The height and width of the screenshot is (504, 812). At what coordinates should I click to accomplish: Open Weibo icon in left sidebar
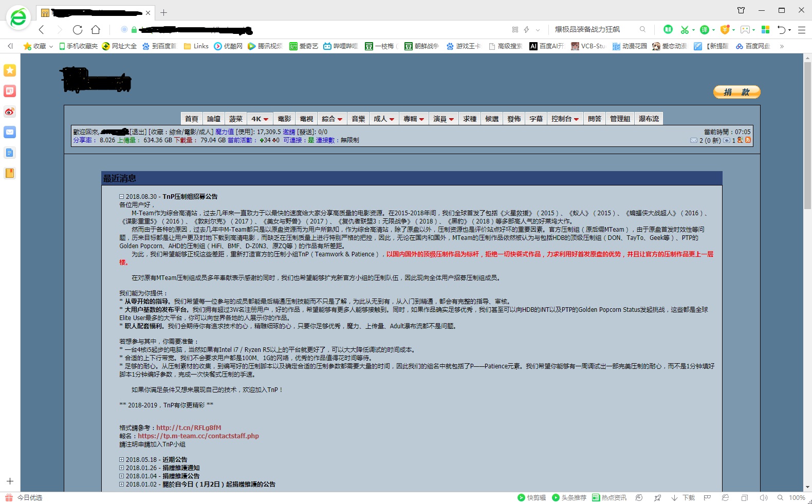pyautogui.click(x=10, y=111)
